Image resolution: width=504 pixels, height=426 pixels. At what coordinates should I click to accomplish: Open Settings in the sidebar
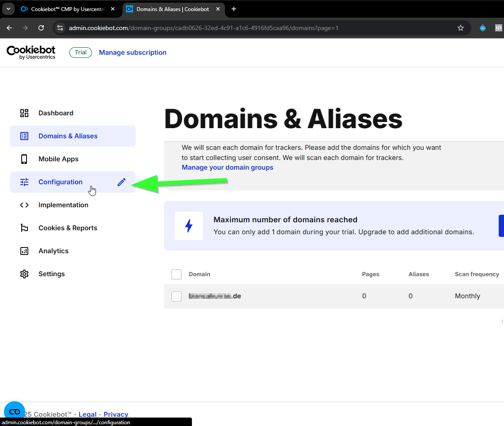[x=73, y=274]
